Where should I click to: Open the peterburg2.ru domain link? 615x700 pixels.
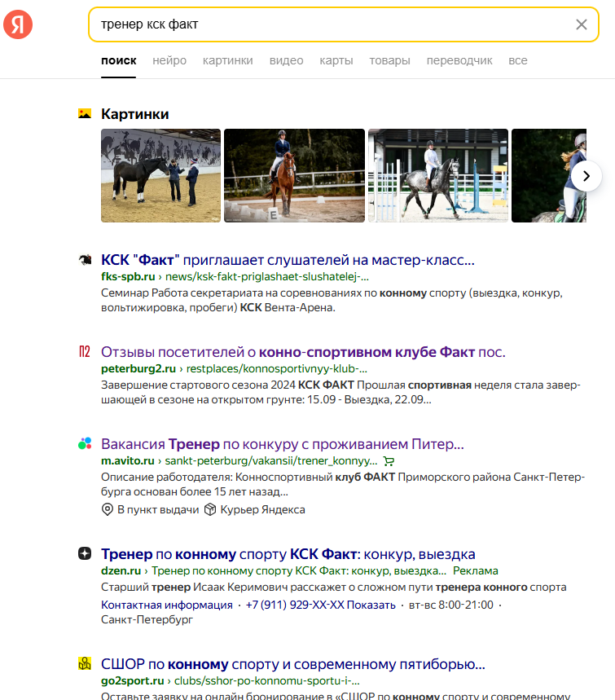pos(138,369)
